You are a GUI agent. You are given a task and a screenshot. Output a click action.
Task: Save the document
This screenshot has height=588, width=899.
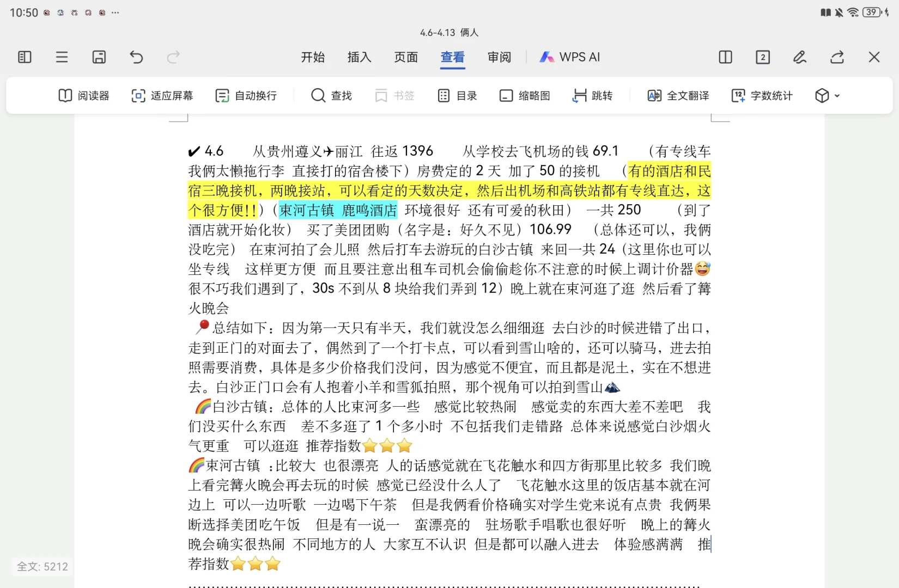tap(99, 57)
